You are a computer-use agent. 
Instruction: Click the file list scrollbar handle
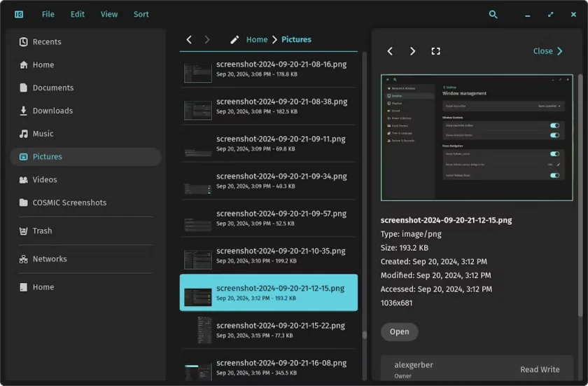tap(364, 335)
